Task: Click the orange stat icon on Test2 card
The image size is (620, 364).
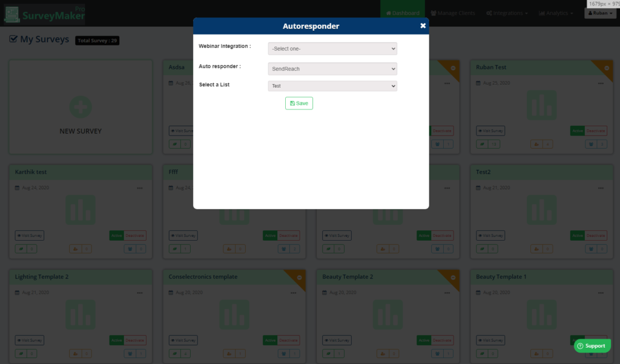Action: pyautogui.click(x=536, y=249)
